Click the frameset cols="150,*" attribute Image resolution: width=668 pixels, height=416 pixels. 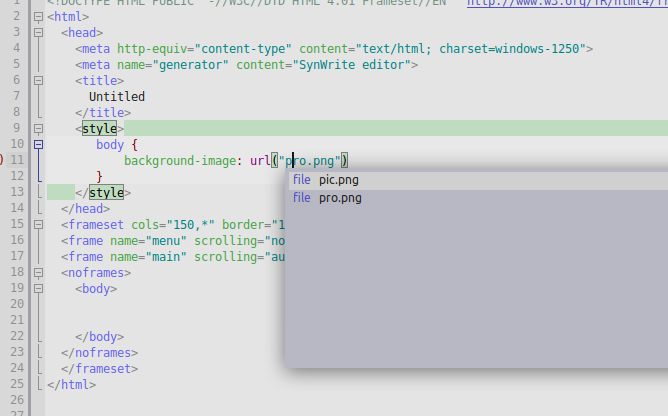pyautogui.click(x=173, y=225)
